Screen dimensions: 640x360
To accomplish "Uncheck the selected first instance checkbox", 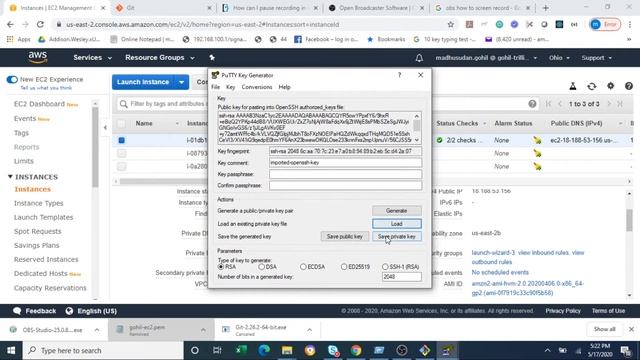I will 122,140.
